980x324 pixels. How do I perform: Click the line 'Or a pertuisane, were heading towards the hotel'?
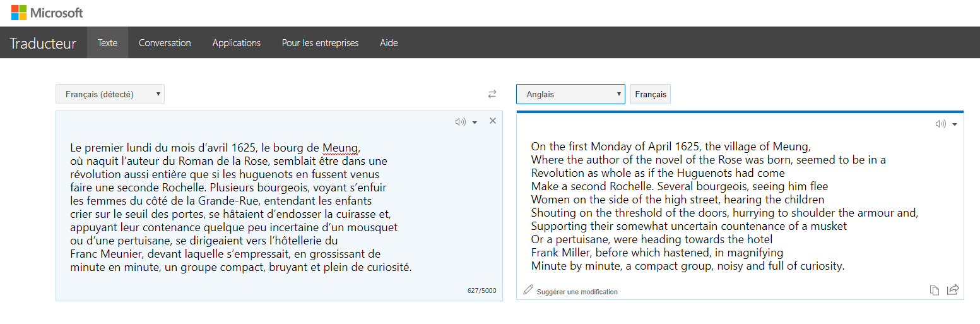pos(652,239)
